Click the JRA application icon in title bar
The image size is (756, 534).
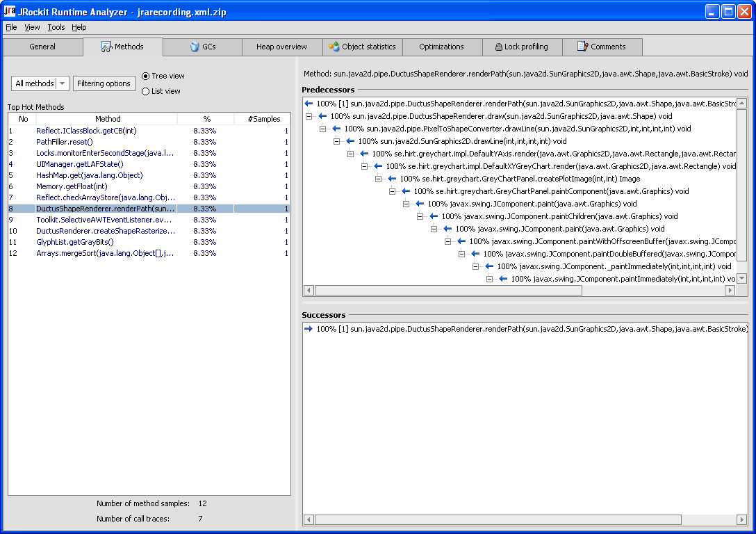(x=10, y=11)
